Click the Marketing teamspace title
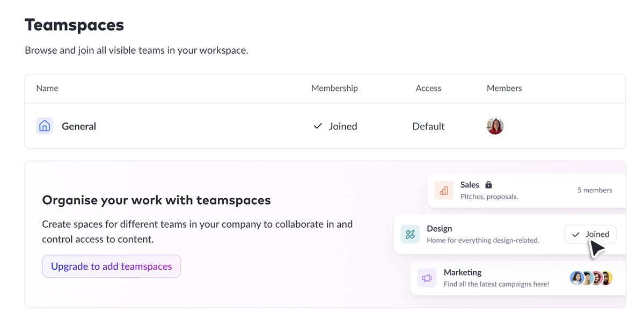Viewport: 644px width, 325px height. pyautogui.click(x=463, y=272)
